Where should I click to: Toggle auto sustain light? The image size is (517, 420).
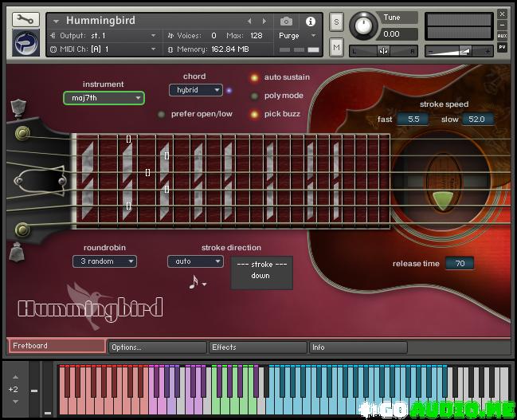tap(254, 78)
